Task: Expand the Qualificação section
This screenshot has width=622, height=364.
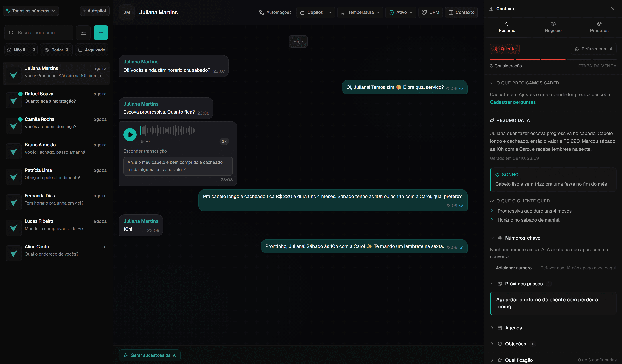Action: (x=553, y=360)
